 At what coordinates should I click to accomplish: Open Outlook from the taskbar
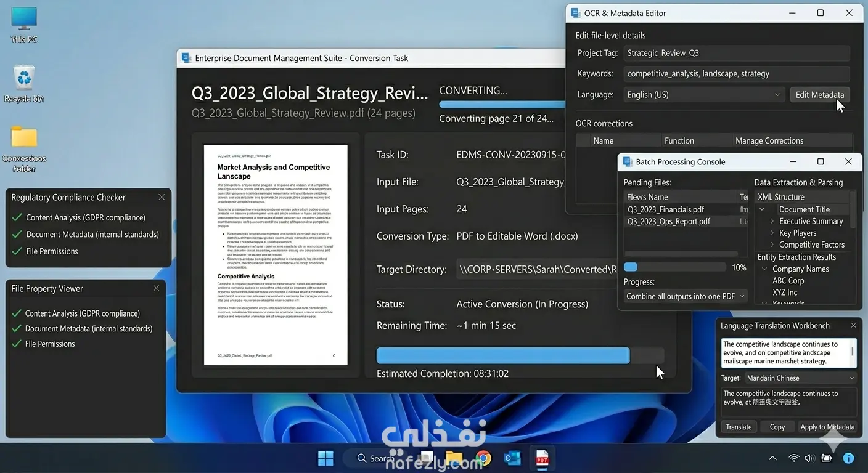[512, 458]
